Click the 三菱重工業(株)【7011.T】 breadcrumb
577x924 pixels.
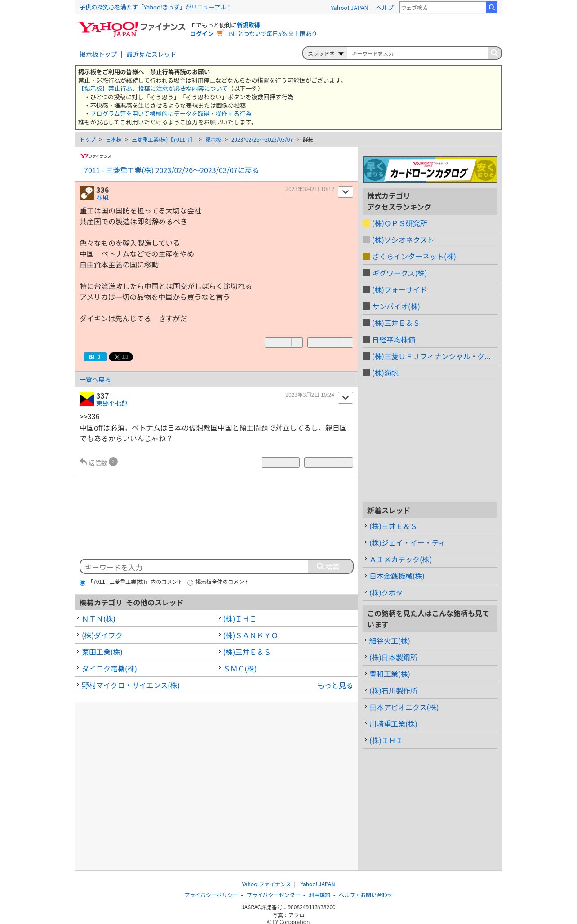pos(163,140)
